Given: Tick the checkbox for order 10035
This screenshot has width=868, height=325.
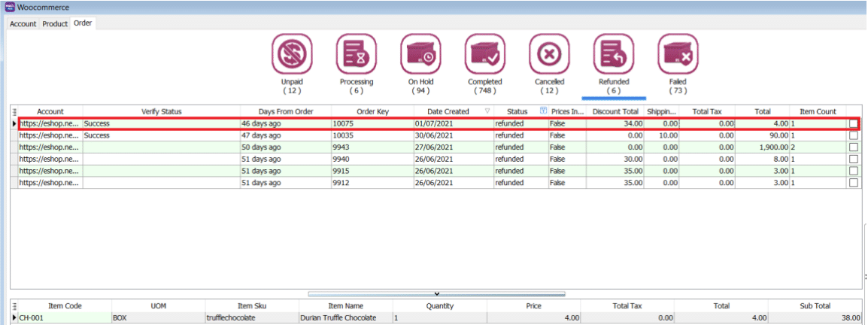Looking at the screenshot, I should click(x=853, y=135).
